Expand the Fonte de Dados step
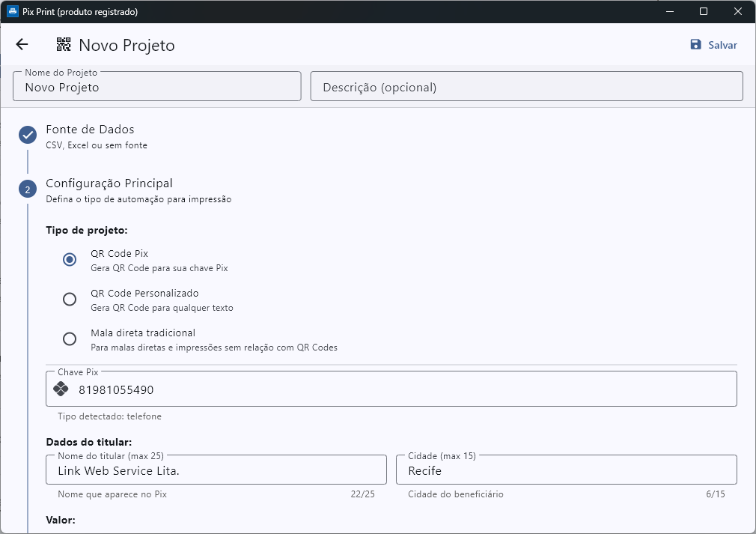The width and height of the screenshot is (756, 534). coord(90,130)
